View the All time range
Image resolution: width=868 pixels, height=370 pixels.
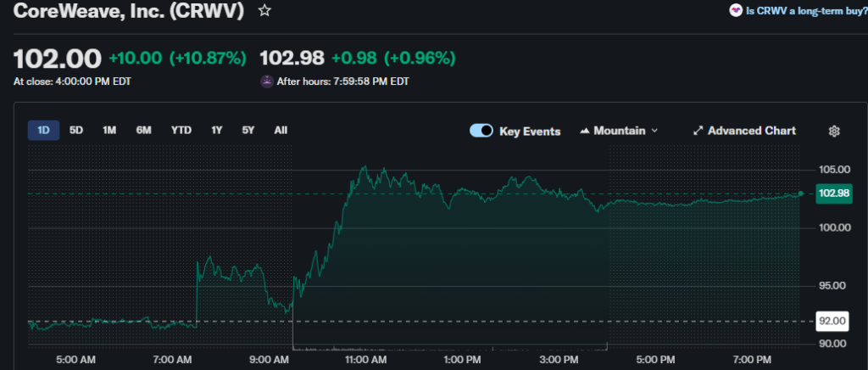click(x=281, y=130)
